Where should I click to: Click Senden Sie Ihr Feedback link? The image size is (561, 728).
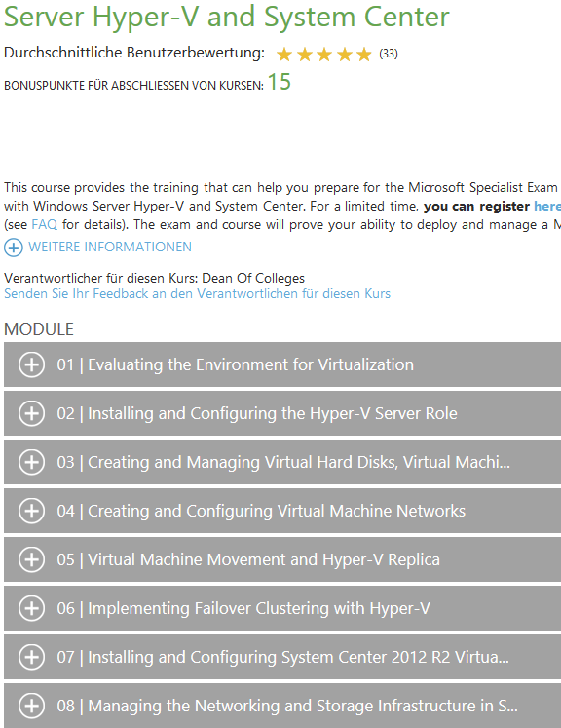197,294
